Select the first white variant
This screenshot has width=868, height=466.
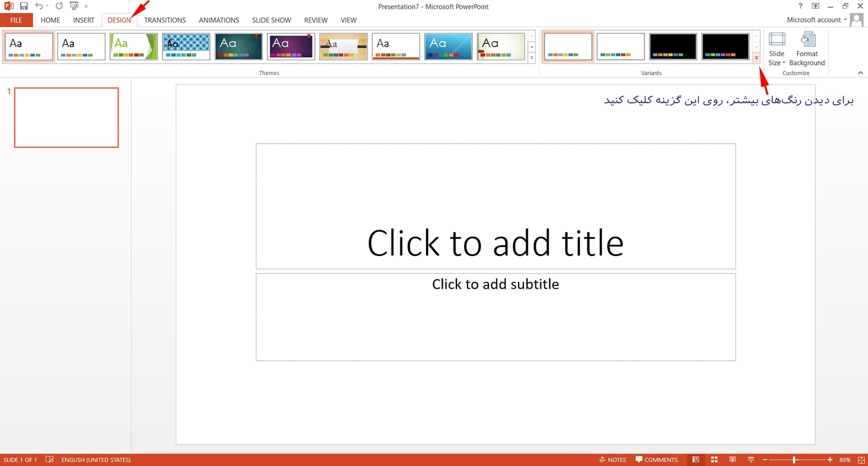tap(568, 46)
